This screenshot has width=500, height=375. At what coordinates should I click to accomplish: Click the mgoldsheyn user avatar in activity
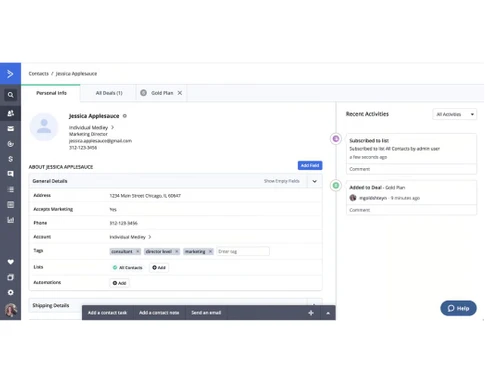pos(353,198)
